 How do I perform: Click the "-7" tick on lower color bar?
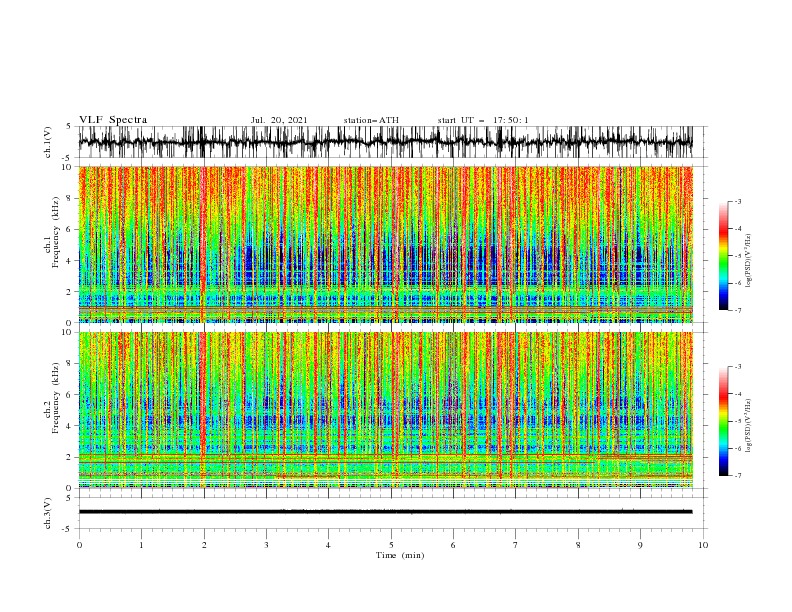click(738, 476)
